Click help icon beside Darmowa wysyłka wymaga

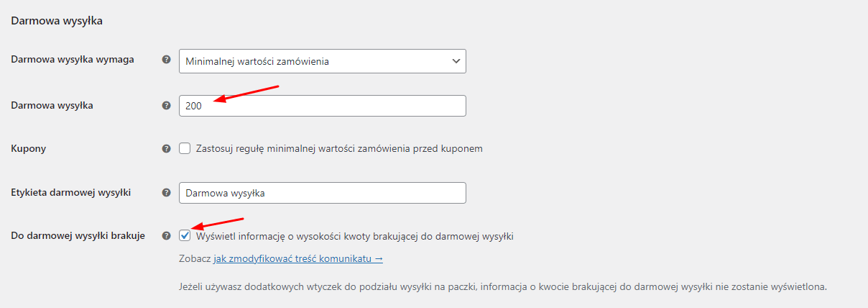(x=166, y=60)
